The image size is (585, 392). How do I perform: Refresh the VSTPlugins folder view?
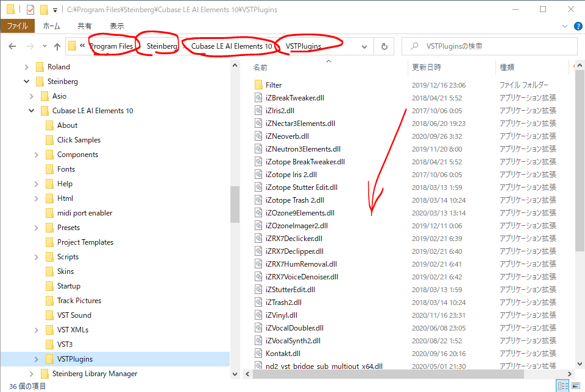385,46
